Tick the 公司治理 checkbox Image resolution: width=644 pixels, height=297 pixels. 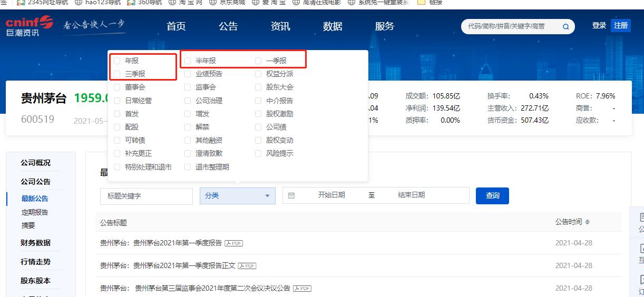[188, 101]
